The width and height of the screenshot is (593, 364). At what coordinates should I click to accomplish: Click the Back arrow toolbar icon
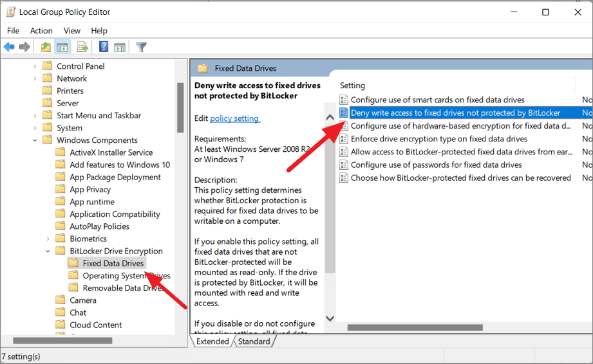(x=9, y=47)
